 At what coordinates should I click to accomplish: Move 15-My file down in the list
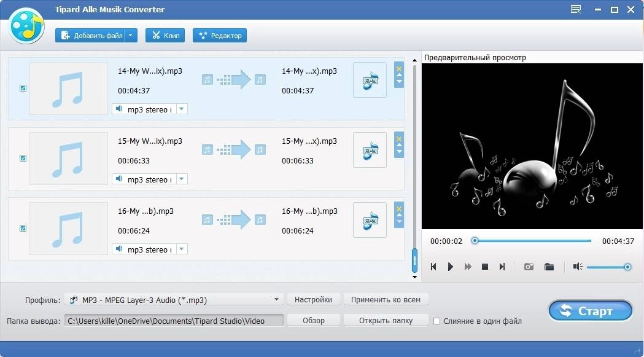399,152
